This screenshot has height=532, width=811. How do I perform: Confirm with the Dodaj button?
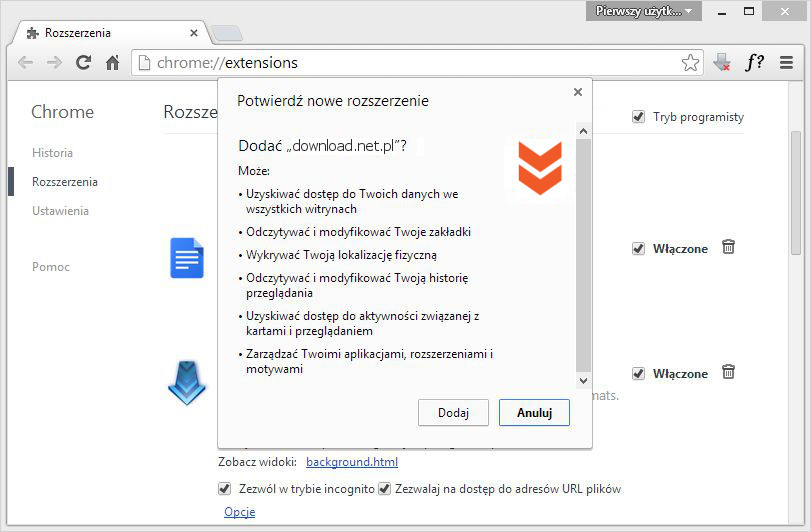point(453,413)
